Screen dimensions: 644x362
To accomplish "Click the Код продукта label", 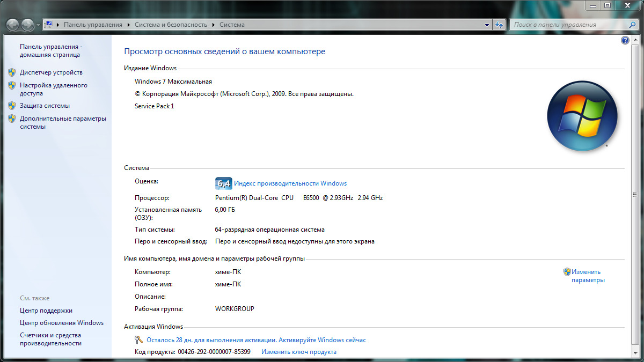I will click(155, 352).
